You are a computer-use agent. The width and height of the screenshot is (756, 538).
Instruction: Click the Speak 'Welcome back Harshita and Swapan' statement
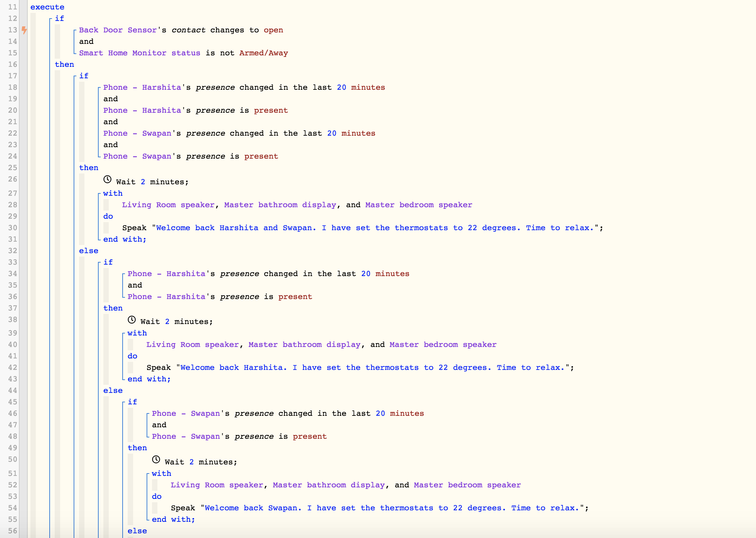(363, 228)
